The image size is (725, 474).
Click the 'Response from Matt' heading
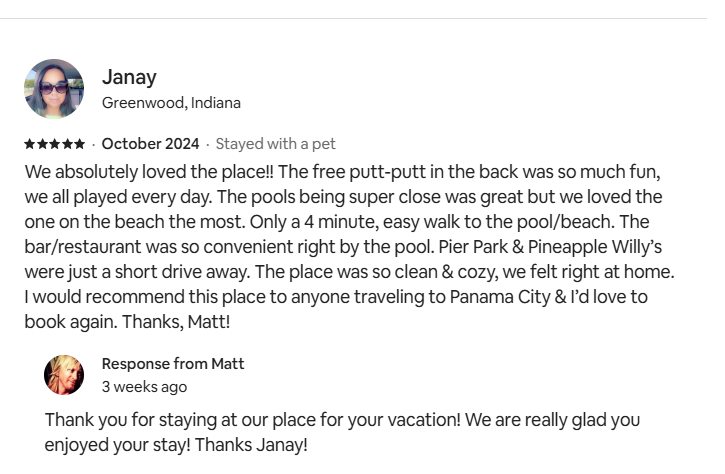pos(173,364)
